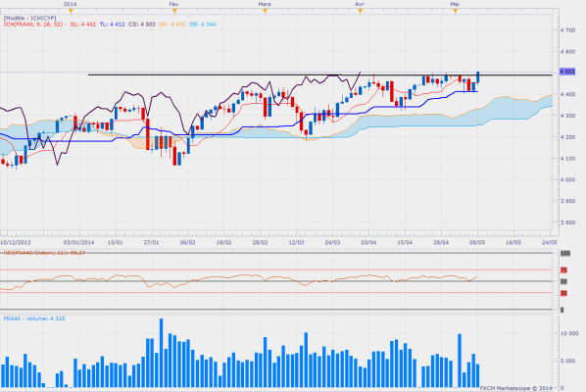This screenshot has height=392, width=586.
Task: Select the ICH(FRA40, 9, 26, 52) indicator label
Action: pyautogui.click(x=33, y=24)
